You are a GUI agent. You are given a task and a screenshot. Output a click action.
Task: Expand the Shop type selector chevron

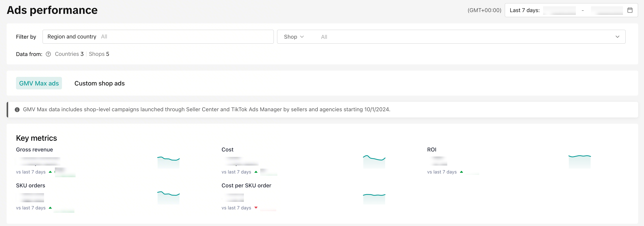click(x=302, y=37)
